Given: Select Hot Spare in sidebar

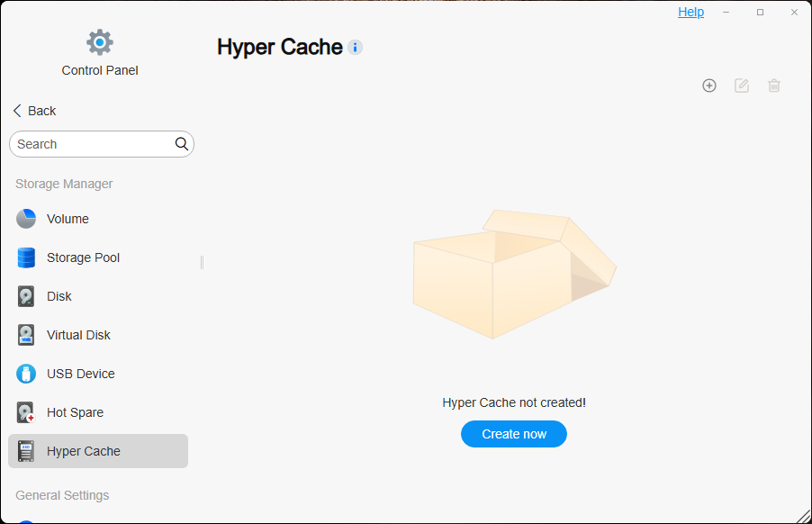Looking at the screenshot, I should (75, 412).
